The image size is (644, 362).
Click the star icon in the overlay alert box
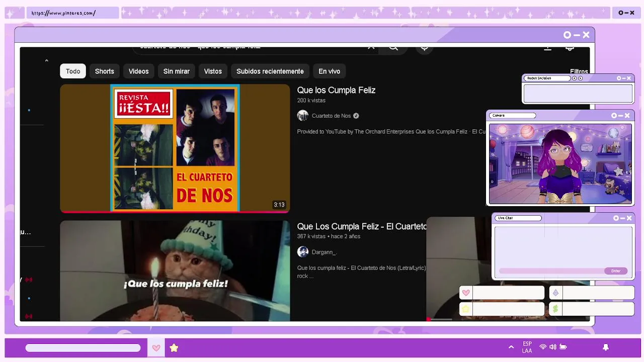tap(466, 309)
